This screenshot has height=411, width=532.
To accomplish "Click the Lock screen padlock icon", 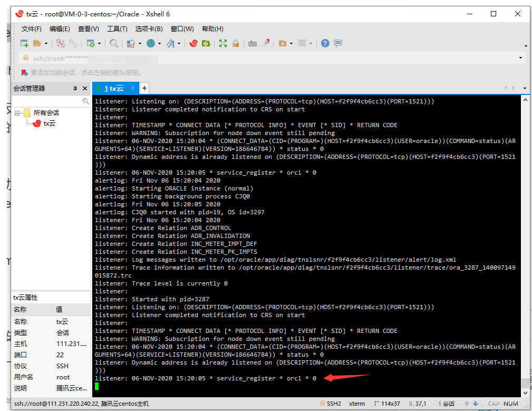I will pos(236,43).
